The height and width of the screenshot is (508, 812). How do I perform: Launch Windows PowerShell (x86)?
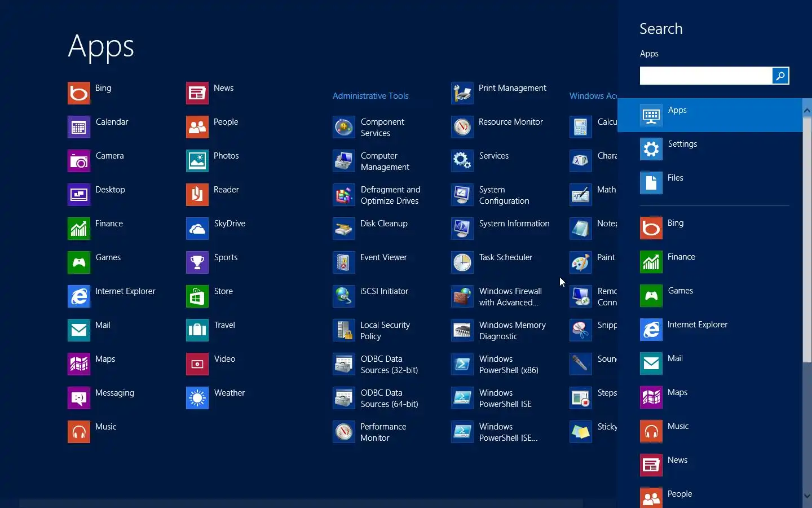(x=462, y=364)
